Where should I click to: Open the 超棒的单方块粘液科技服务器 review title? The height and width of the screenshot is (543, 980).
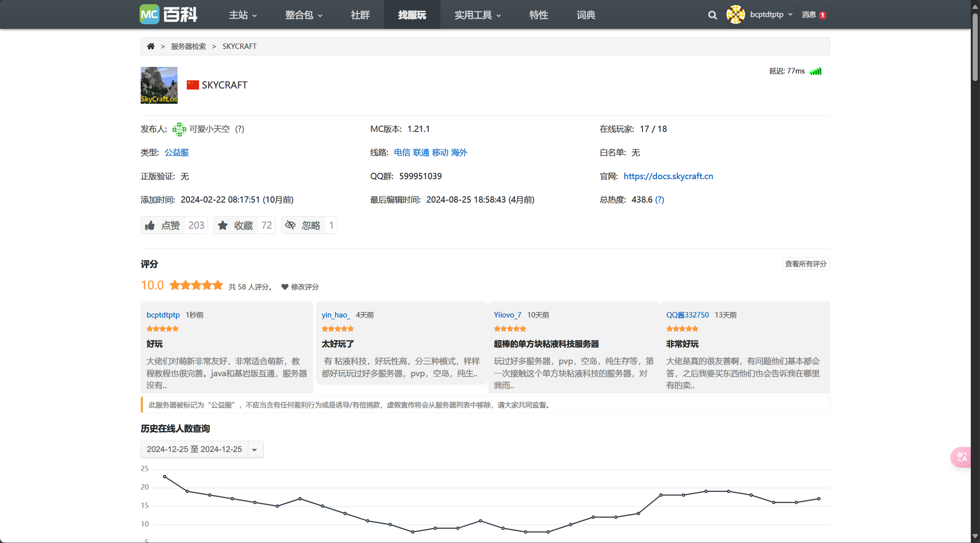[546, 344]
